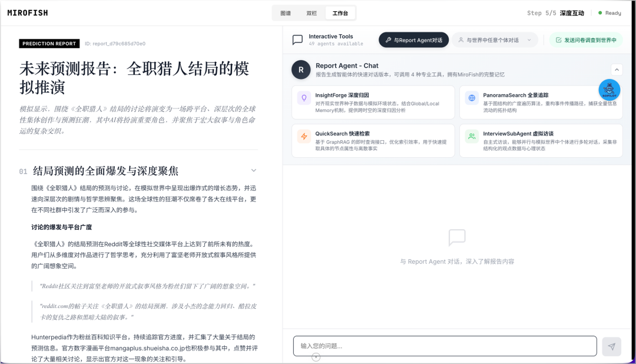This screenshot has width=636, height=364.
Task: Click the Report Agent R avatar
Action: pos(301,70)
